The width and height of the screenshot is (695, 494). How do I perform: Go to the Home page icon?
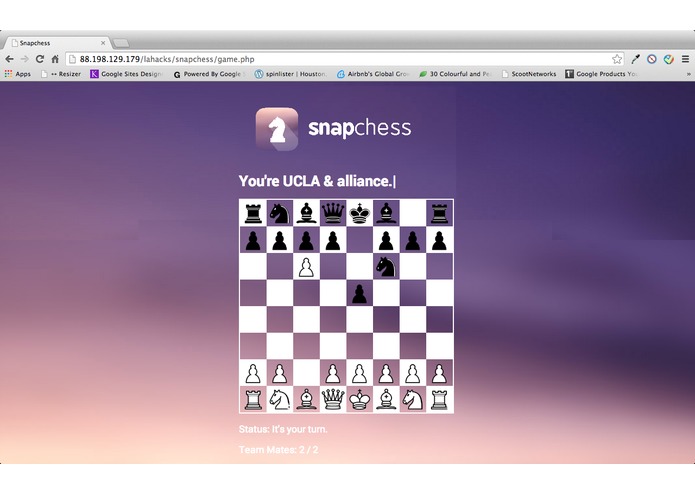click(55, 59)
